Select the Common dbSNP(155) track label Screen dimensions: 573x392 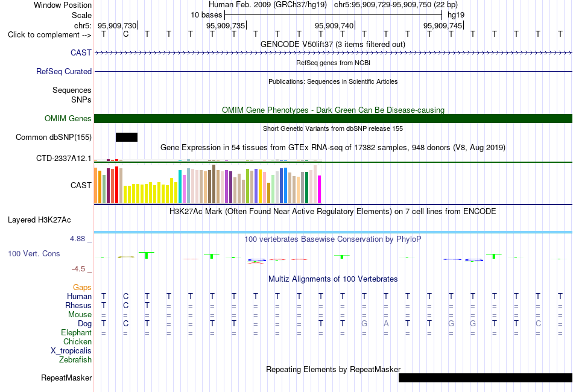coord(54,137)
